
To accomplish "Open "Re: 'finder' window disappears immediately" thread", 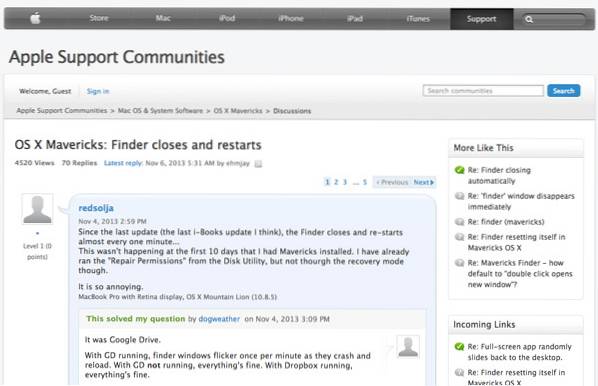I will pyautogui.click(x=521, y=201).
